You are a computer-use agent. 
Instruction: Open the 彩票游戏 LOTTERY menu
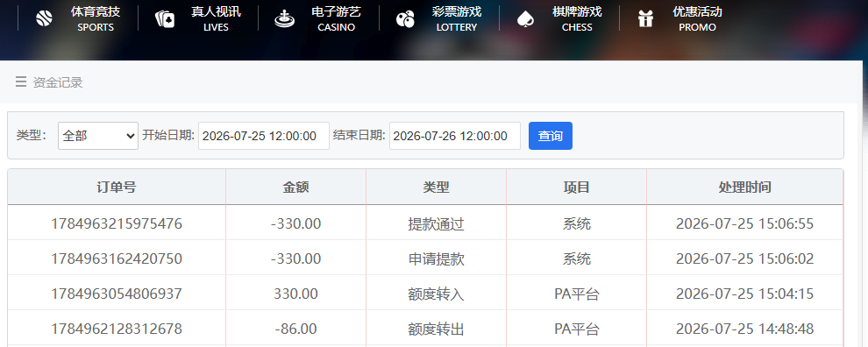[457, 18]
